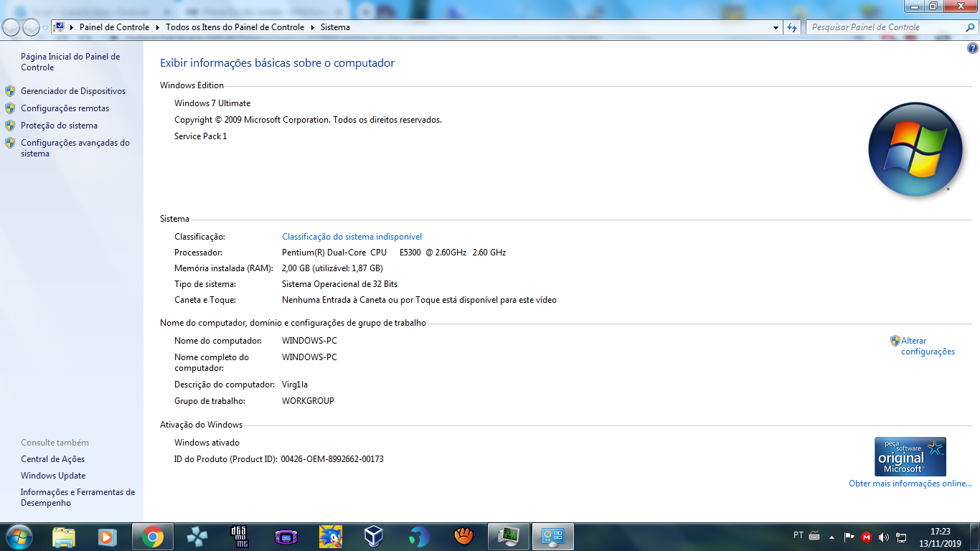Click shield icon next to 'Alterar configurações'
This screenshot has width=980, height=551.
(895, 341)
